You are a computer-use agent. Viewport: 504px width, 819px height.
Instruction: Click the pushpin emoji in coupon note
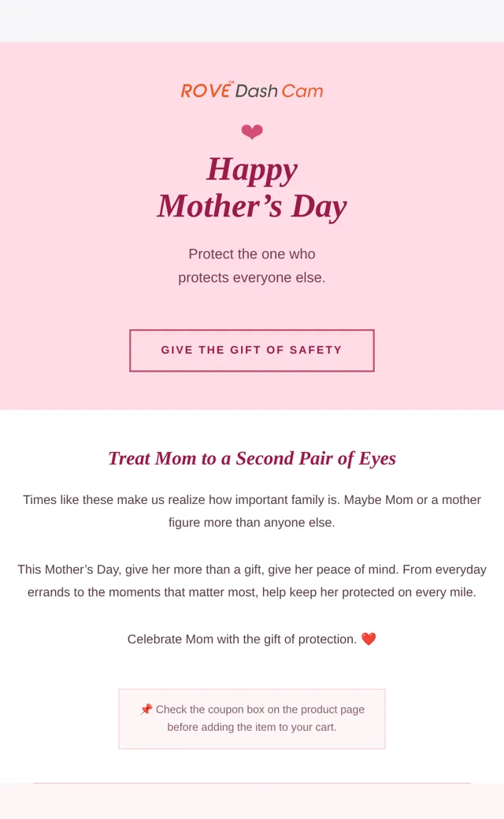click(x=146, y=709)
